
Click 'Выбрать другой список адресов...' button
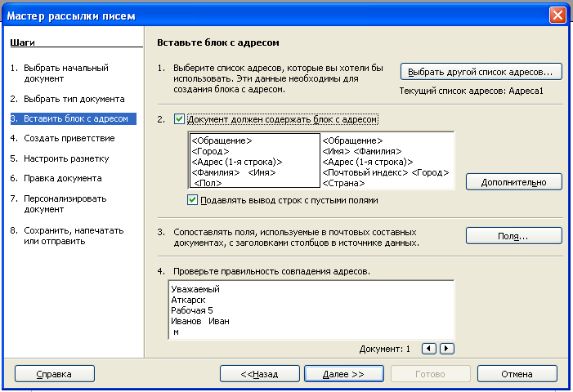click(x=481, y=72)
